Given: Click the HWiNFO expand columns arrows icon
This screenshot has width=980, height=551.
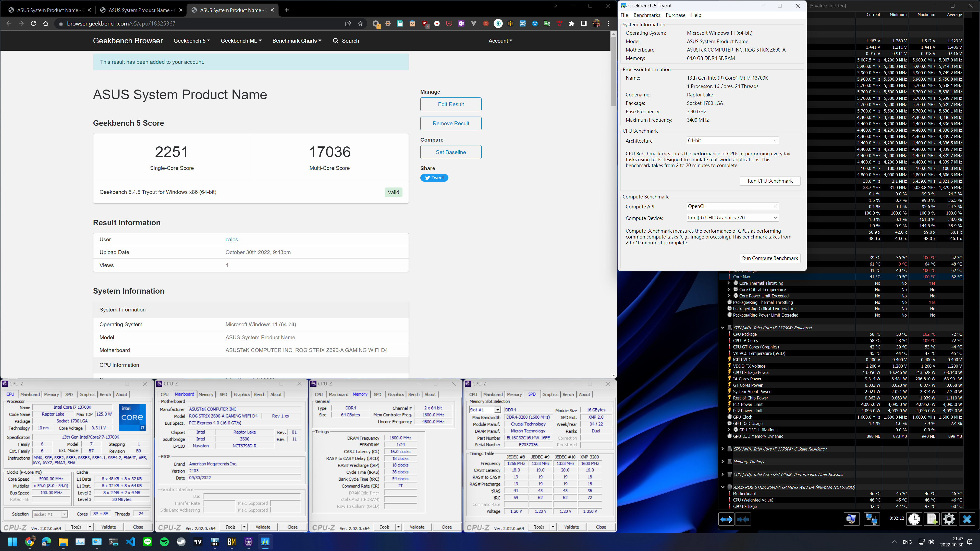Looking at the screenshot, I should 726,519.
